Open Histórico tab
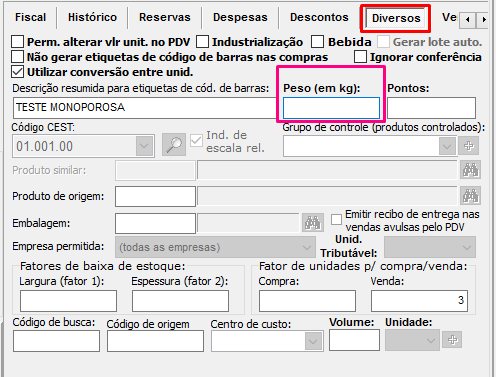The image size is (496, 377). 92,17
